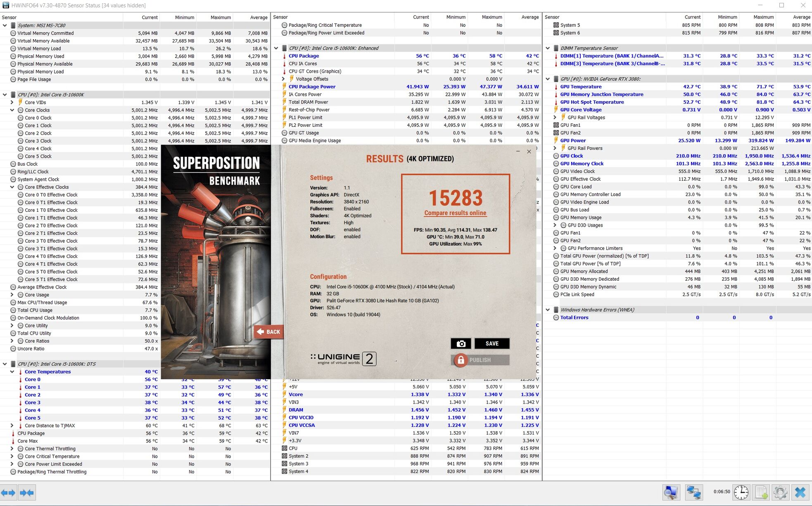Click the GPU Fan1 RPM fan icon
812x506 pixels.
pos(556,125)
